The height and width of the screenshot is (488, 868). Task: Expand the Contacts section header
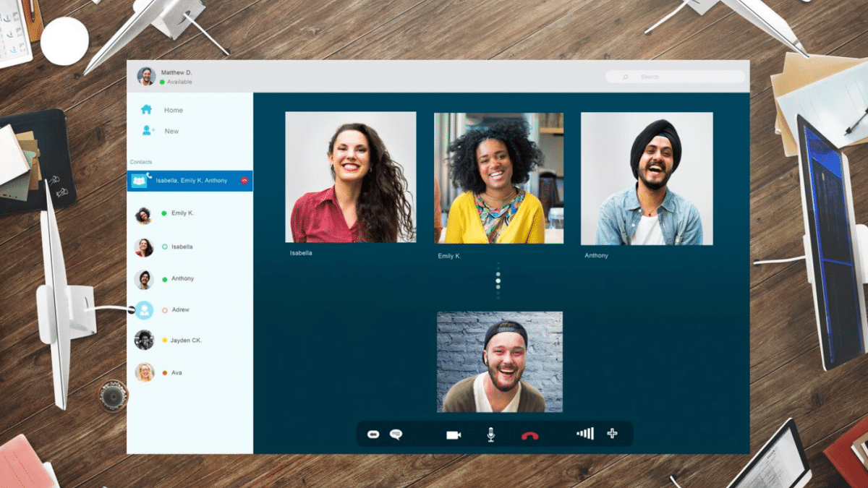pyautogui.click(x=140, y=162)
